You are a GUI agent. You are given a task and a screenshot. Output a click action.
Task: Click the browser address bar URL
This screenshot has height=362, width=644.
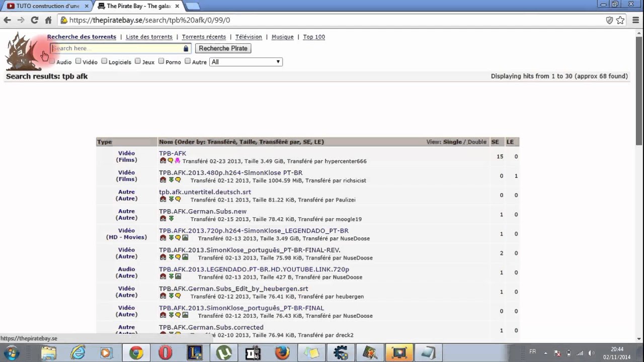point(149,20)
